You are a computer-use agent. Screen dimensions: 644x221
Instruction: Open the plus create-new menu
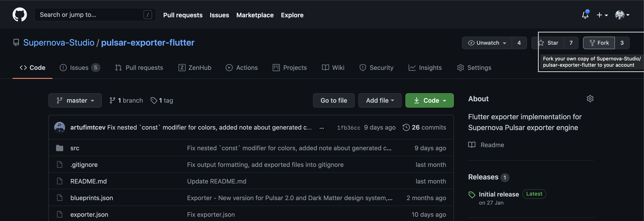click(x=602, y=15)
